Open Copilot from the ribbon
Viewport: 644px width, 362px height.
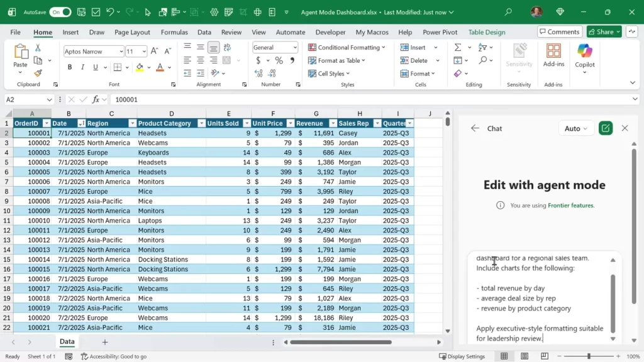click(584, 60)
